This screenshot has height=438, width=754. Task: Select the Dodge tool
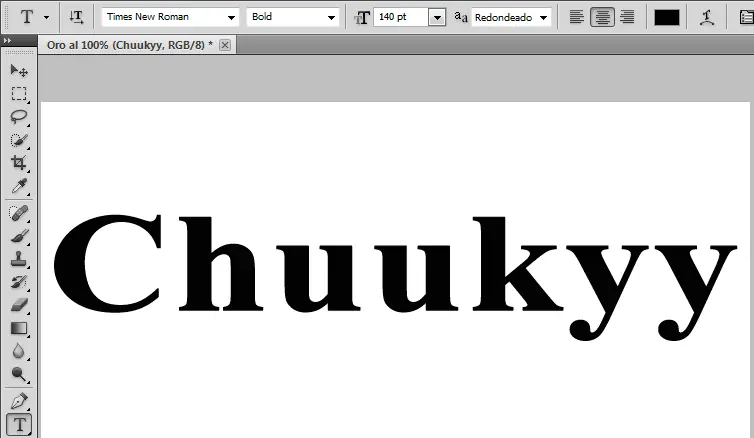(19, 374)
